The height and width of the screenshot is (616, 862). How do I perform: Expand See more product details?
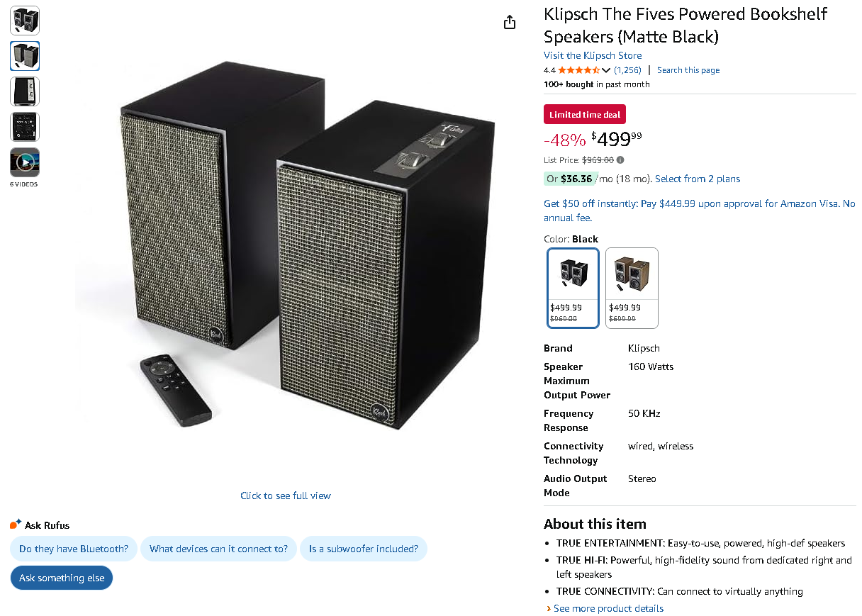point(608,608)
